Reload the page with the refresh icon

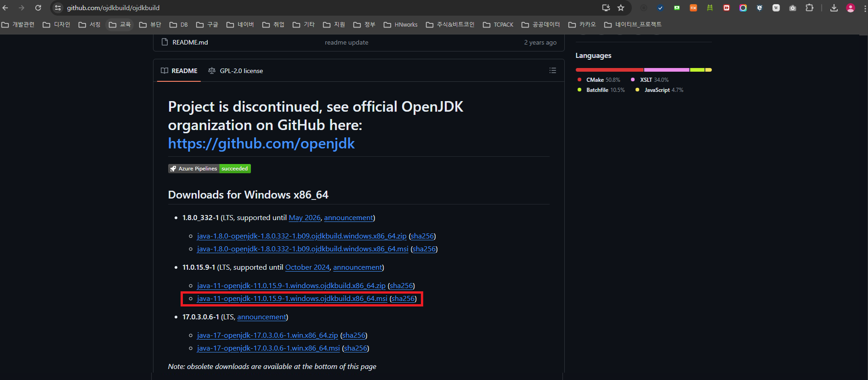38,8
